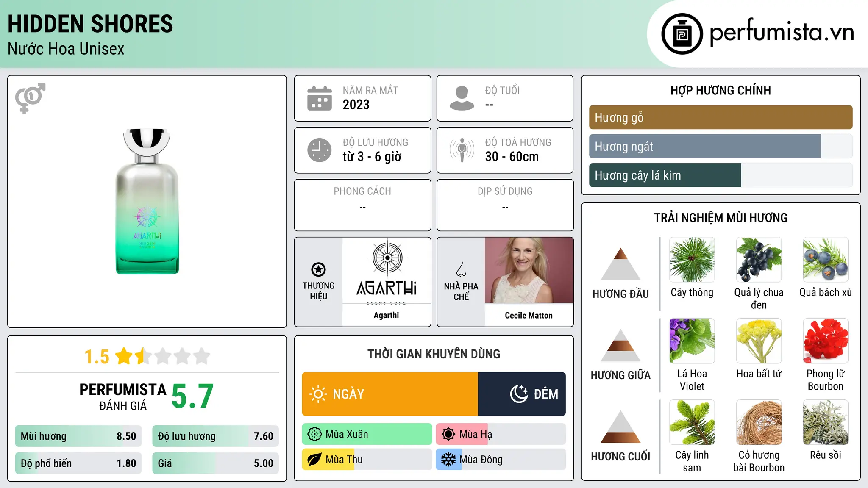Click the base notes pyramid icon
This screenshot has height=488, width=868.
click(x=620, y=427)
